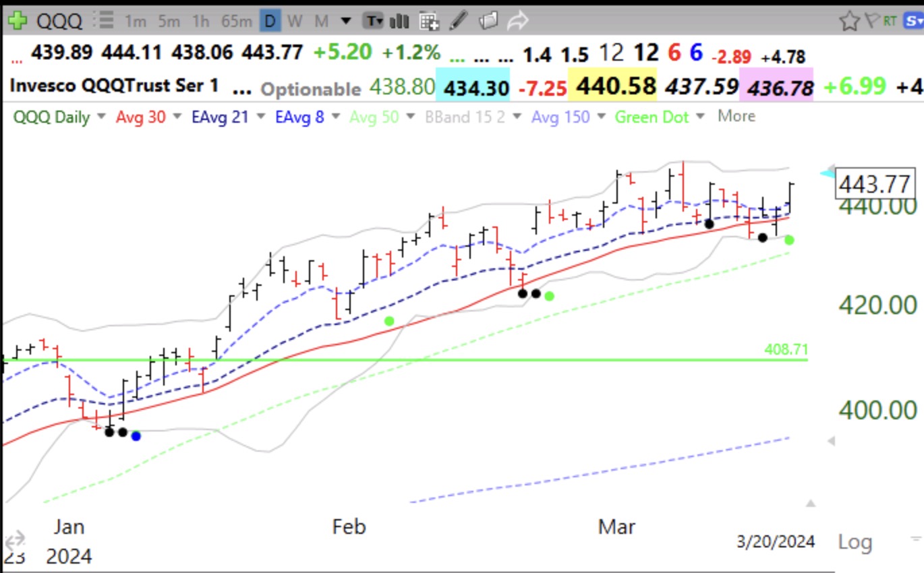This screenshot has width=924, height=573.
Task: Open the blue S dropdown at top right
Action: (x=915, y=20)
